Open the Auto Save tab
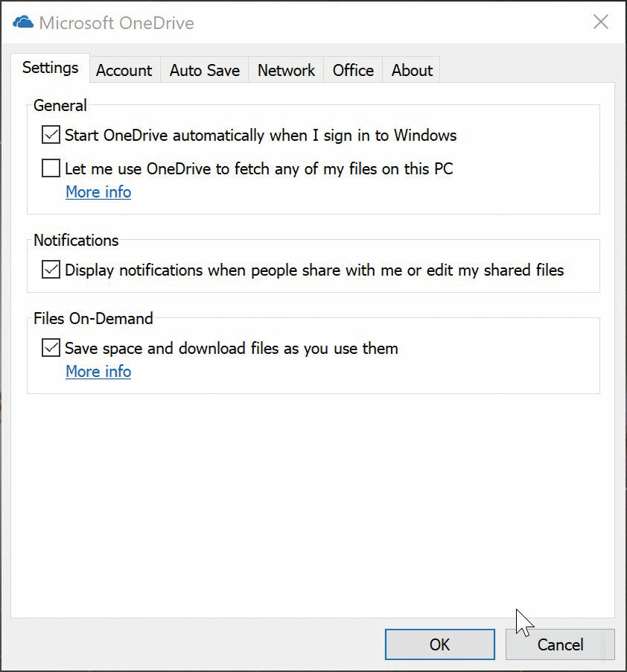Screen dimensions: 627x672 point(205,70)
